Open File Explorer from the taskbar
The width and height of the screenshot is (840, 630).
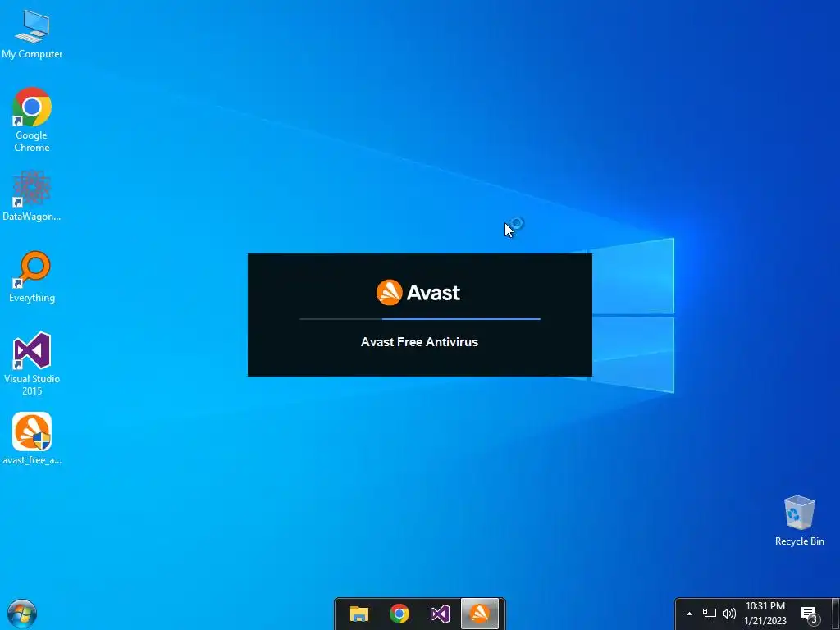(359, 614)
